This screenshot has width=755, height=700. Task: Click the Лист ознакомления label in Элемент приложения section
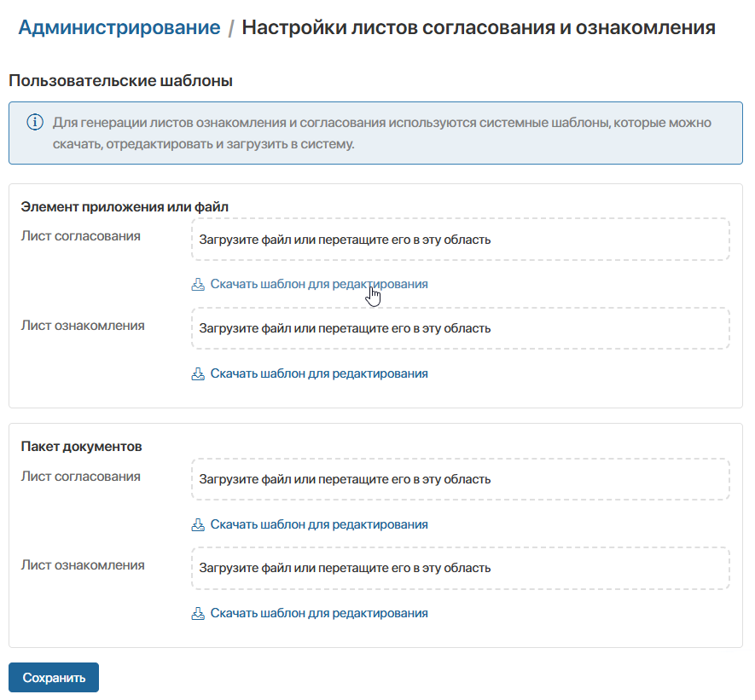pyautogui.click(x=83, y=325)
